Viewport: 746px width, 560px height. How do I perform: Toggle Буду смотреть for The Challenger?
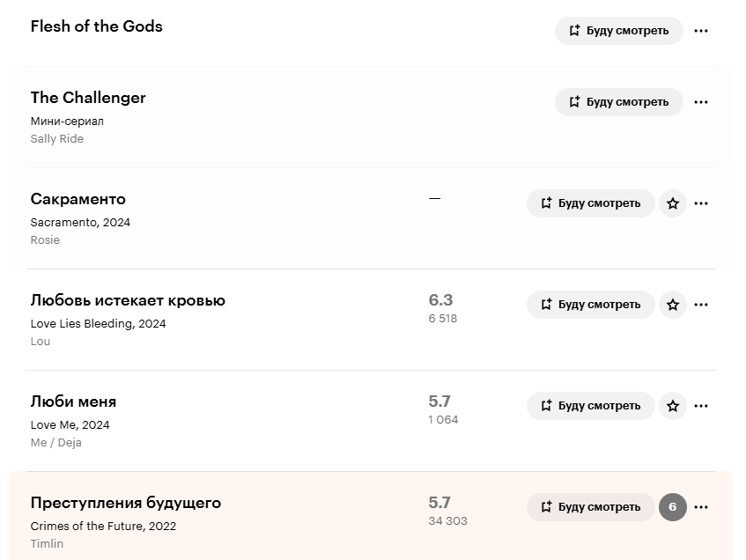619,102
